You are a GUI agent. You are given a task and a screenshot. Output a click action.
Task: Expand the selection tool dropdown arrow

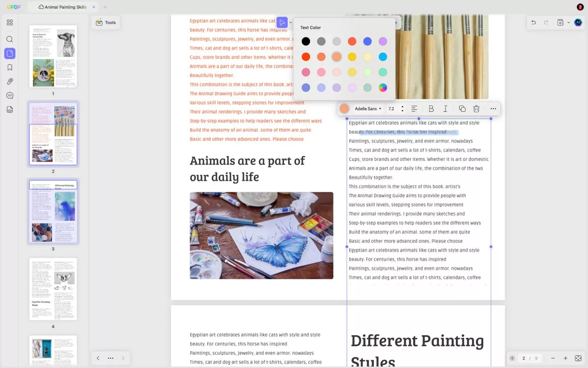pyautogui.click(x=291, y=23)
